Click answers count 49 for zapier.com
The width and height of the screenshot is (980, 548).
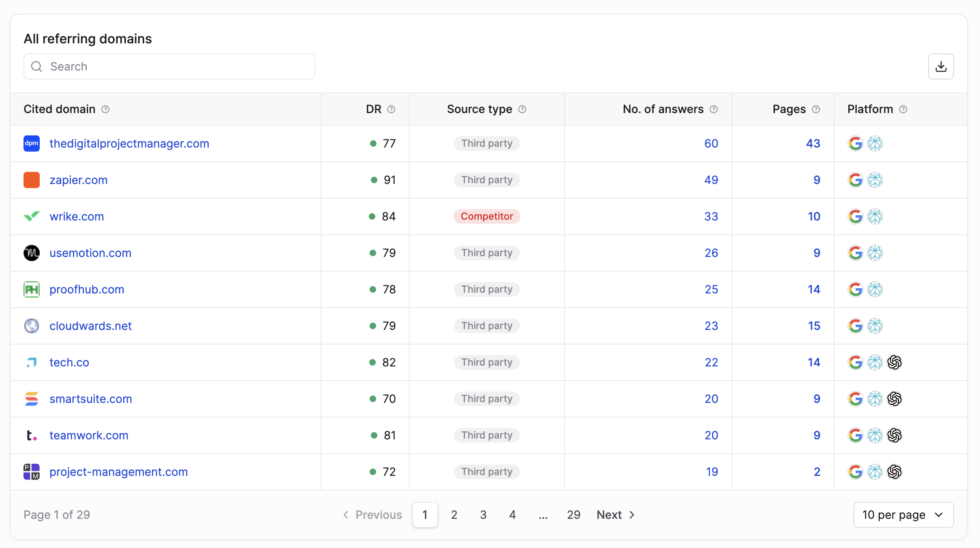click(711, 180)
